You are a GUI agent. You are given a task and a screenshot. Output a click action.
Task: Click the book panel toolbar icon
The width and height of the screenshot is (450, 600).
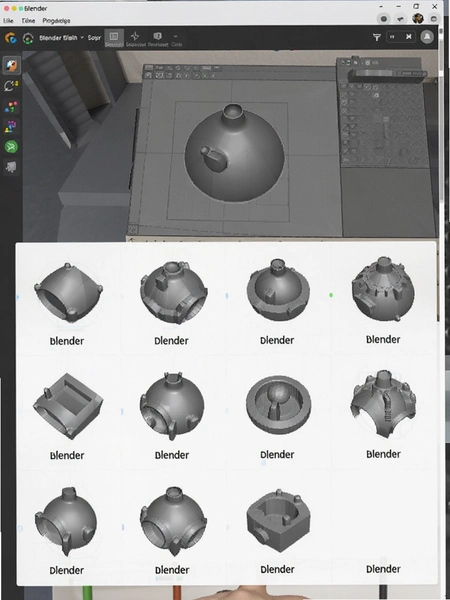coord(158,38)
